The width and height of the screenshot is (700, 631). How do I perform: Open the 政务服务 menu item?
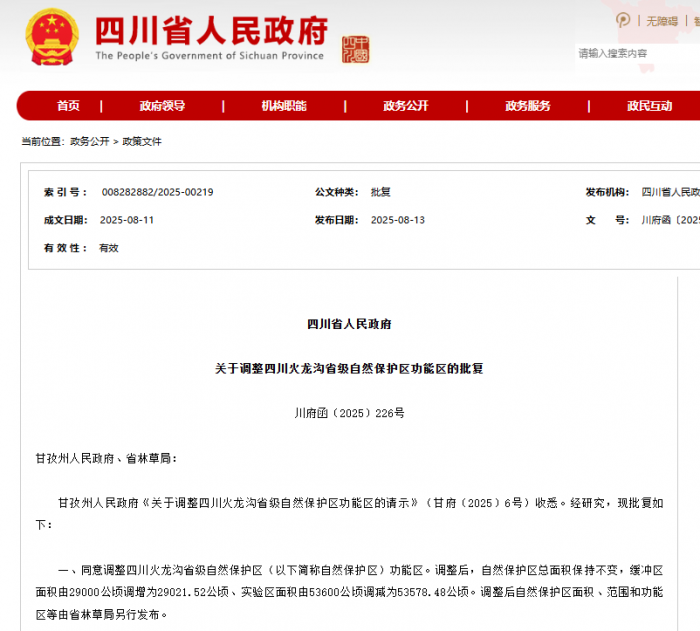(528, 106)
